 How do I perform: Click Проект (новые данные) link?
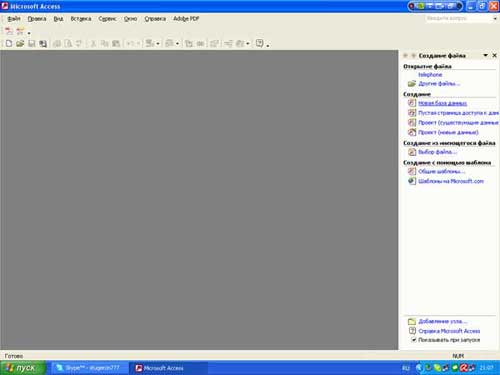448,132
